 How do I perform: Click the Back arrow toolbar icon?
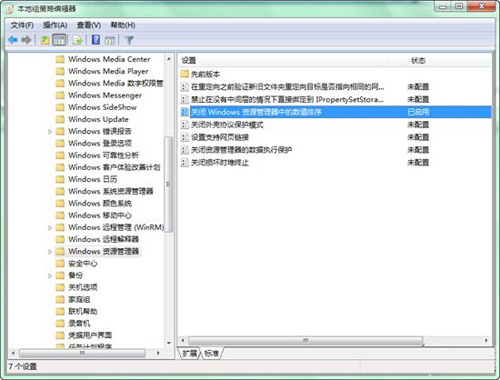click(13, 40)
